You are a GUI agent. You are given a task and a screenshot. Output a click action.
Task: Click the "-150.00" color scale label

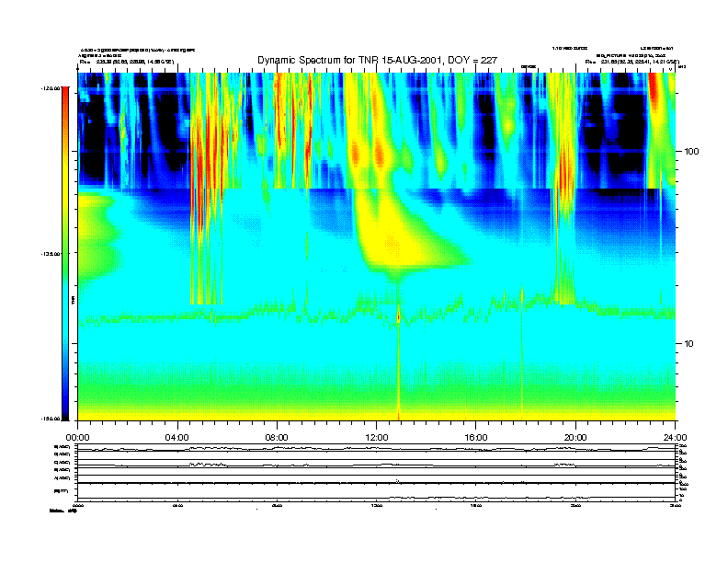(x=51, y=419)
